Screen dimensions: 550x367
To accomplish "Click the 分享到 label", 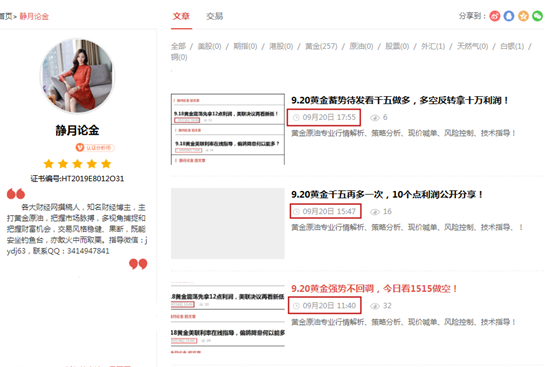I will click(x=472, y=16).
